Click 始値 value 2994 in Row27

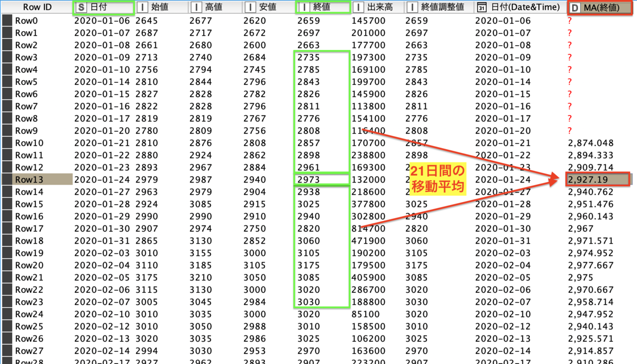click(x=147, y=350)
